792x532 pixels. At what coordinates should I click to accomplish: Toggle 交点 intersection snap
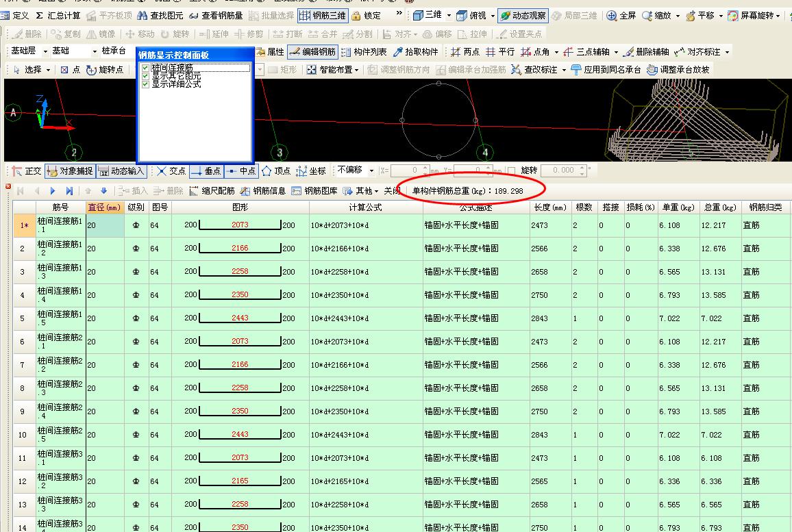[171, 171]
